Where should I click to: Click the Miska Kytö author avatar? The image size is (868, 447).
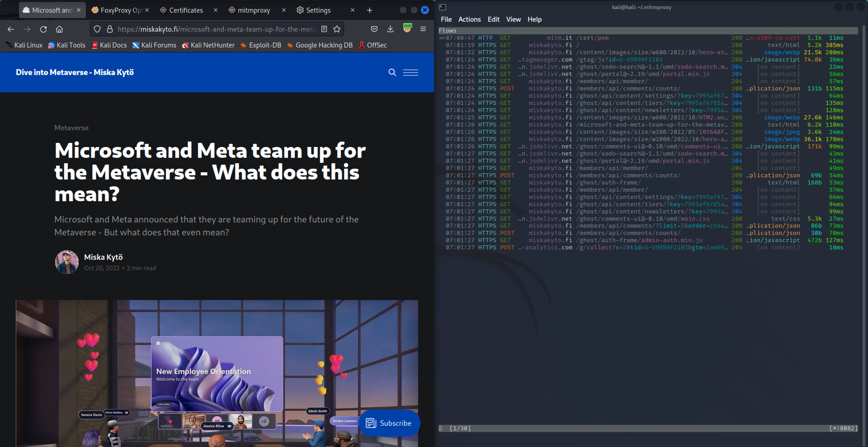point(67,262)
